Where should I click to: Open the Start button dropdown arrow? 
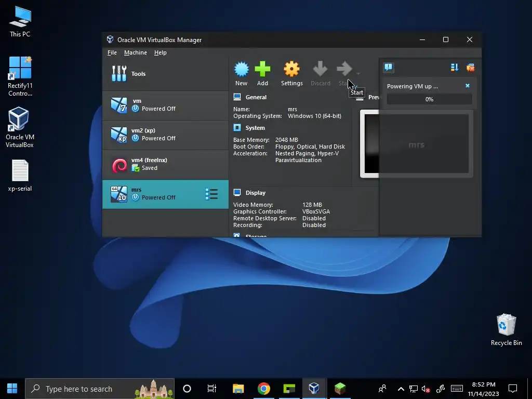358,74
